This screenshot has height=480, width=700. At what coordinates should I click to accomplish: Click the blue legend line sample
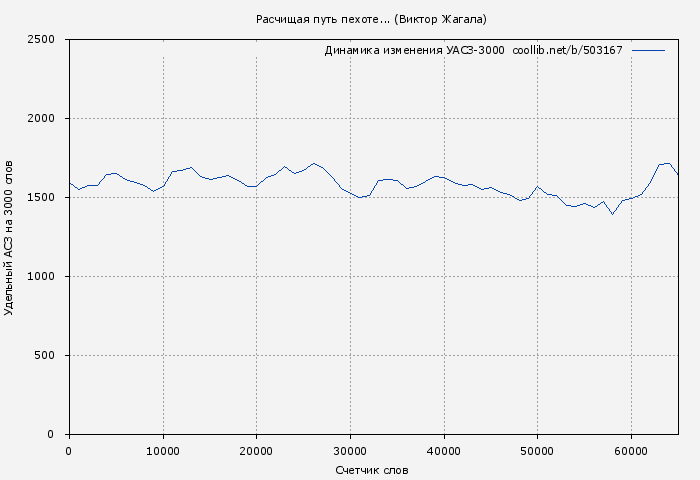(648, 50)
